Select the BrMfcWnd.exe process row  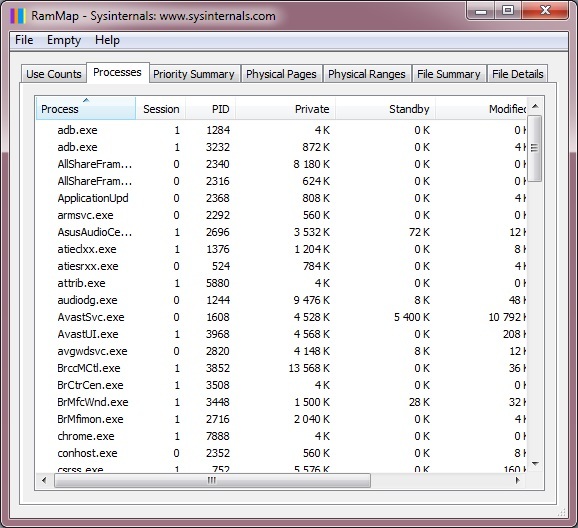pos(282,402)
